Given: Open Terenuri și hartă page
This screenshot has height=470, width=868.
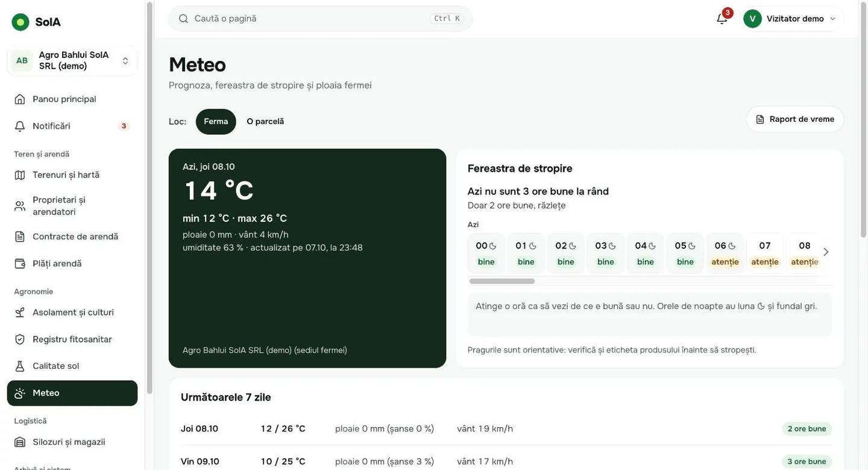Looking at the screenshot, I should click(x=72, y=175).
